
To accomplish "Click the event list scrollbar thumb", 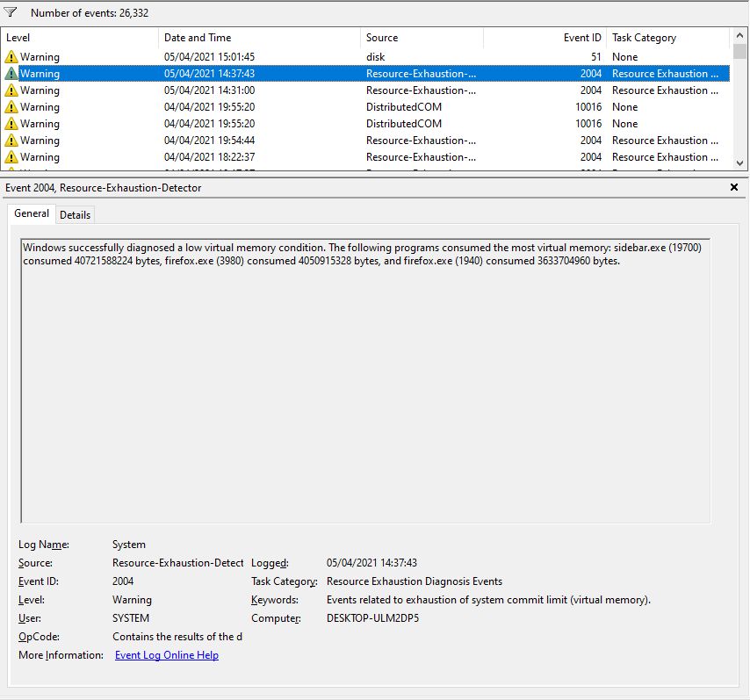I will (x=739, y=51).
